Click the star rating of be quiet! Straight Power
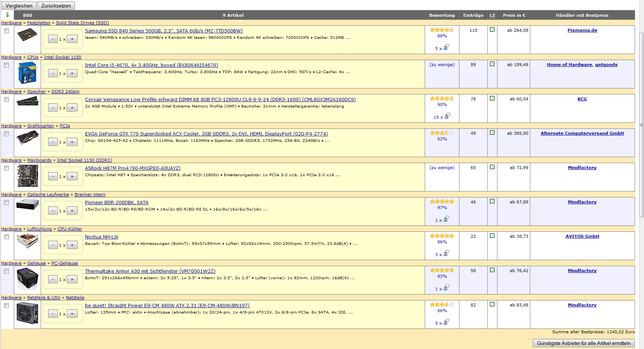Image resolution: width=644 pixels, height=349 pixels. point(442,305)
